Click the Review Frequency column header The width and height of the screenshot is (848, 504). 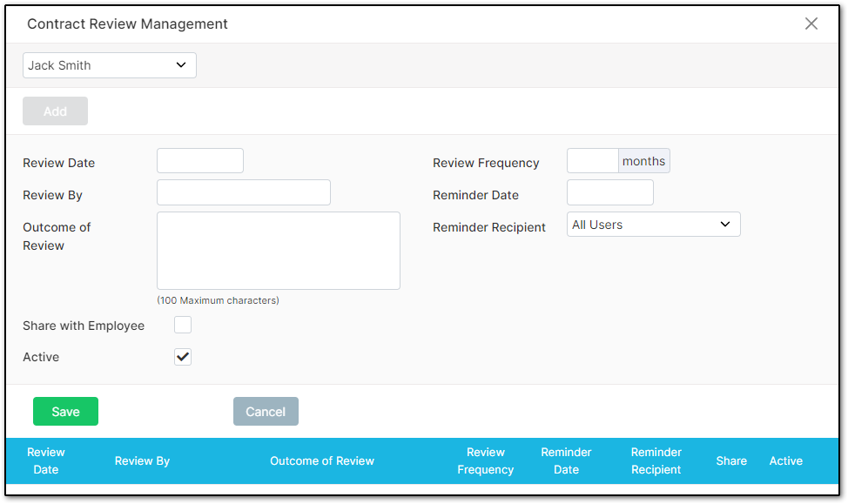pyautogui.click(x=486, y=460)
